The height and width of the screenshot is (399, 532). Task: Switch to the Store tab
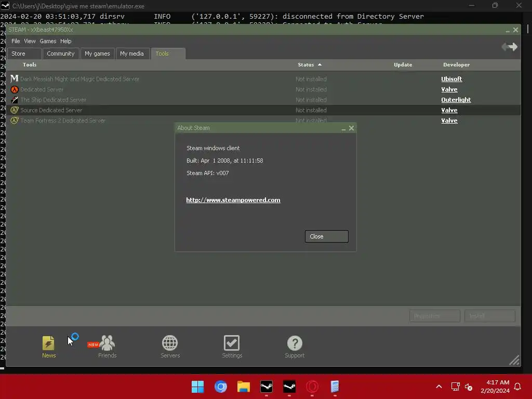[24, 54]
